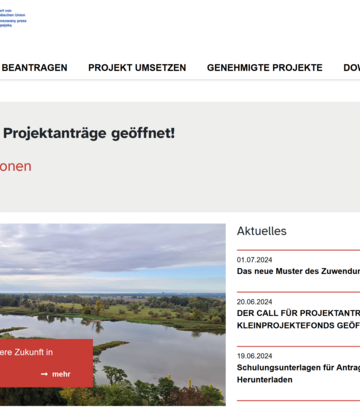The height and width of the screenshot is (420, 360).
Task: Open the PROJEKT UMSETZEN menu item
Action: (137, 68)
